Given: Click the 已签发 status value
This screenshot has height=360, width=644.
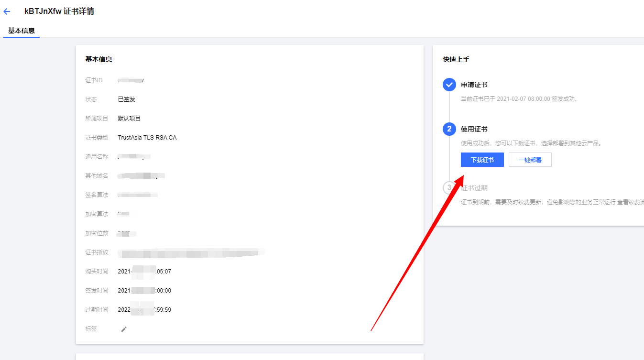Looking at the screenshot, I should [x=126, y=99].
